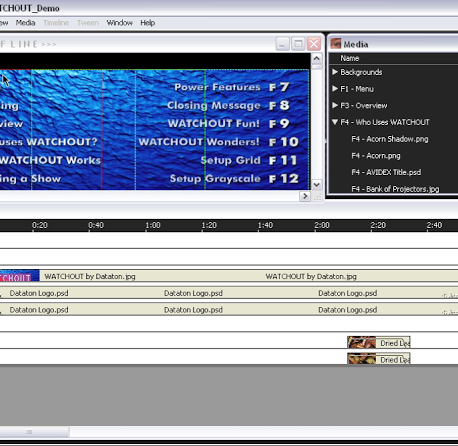The image size is (458, 446).
Task: Click the Name column header in Media
Action: [x=349, y=58]
